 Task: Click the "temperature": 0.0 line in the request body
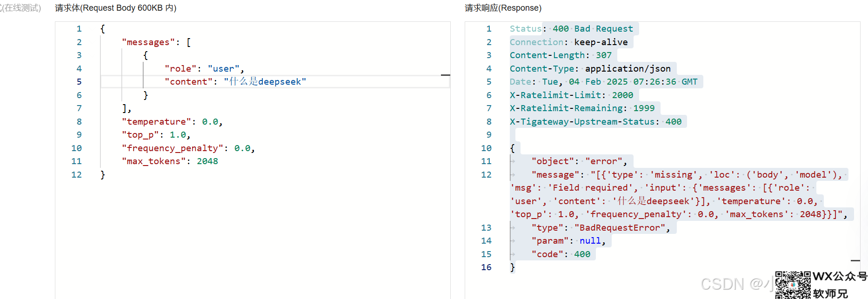pyautogui.click(x=173, y=122)
